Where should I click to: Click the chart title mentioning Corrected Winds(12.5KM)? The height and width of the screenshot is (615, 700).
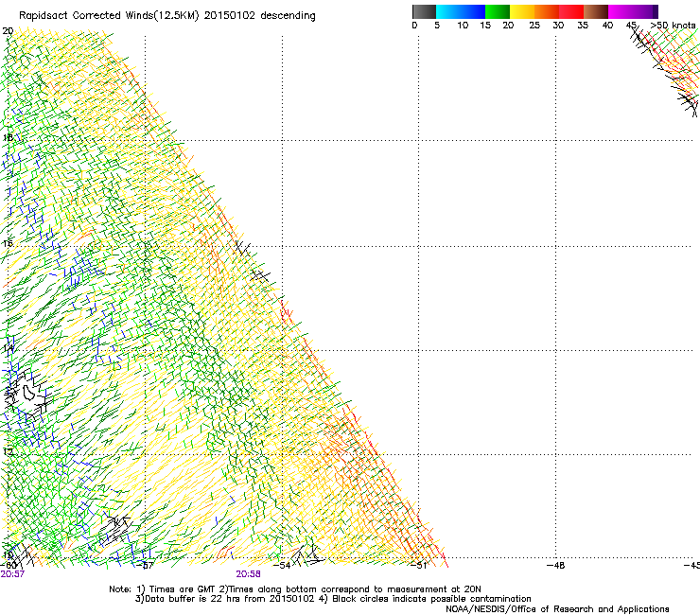point(167,16)
